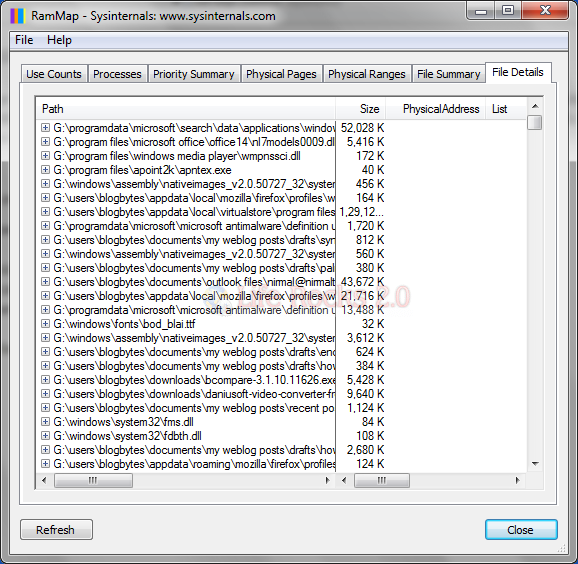Expand the drafts row sized 380 K
578x564 pixels.
pyautogui.click(x=45, y=268)
